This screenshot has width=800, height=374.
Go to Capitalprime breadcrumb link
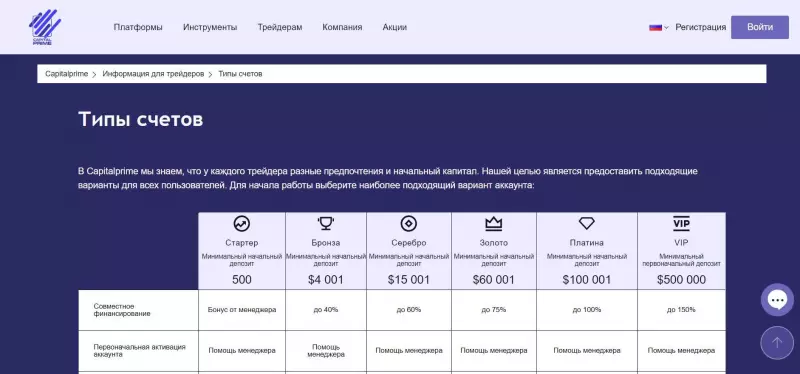point(66,74)
